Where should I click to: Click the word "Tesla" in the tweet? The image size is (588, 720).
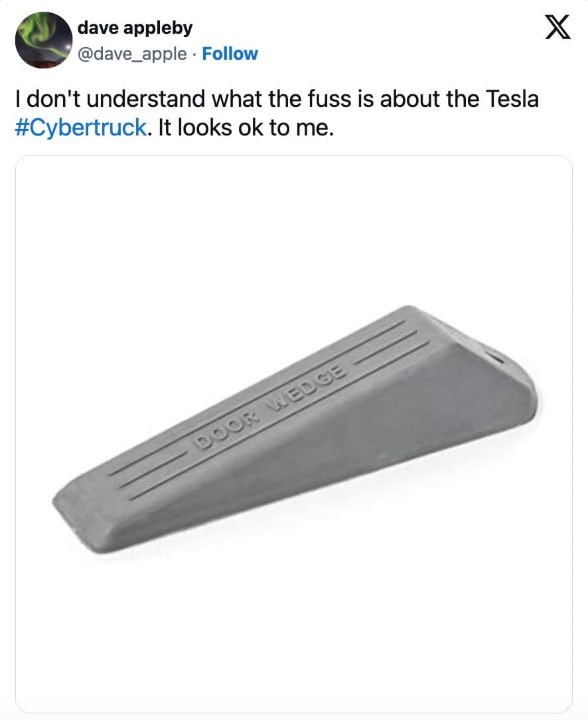click(x=510, y=100)
